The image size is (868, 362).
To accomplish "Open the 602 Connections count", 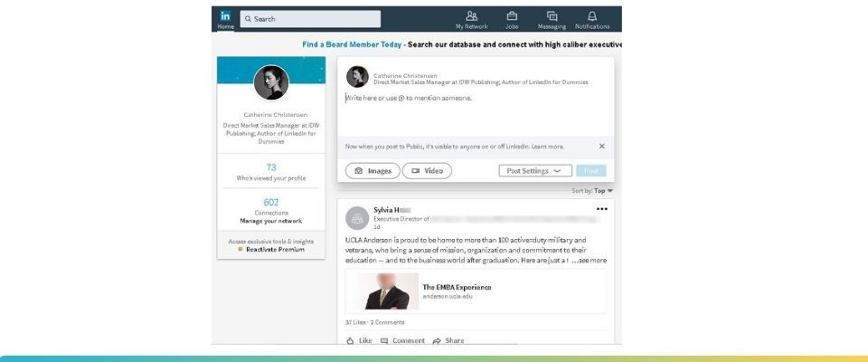I will [x=271, y=203].
